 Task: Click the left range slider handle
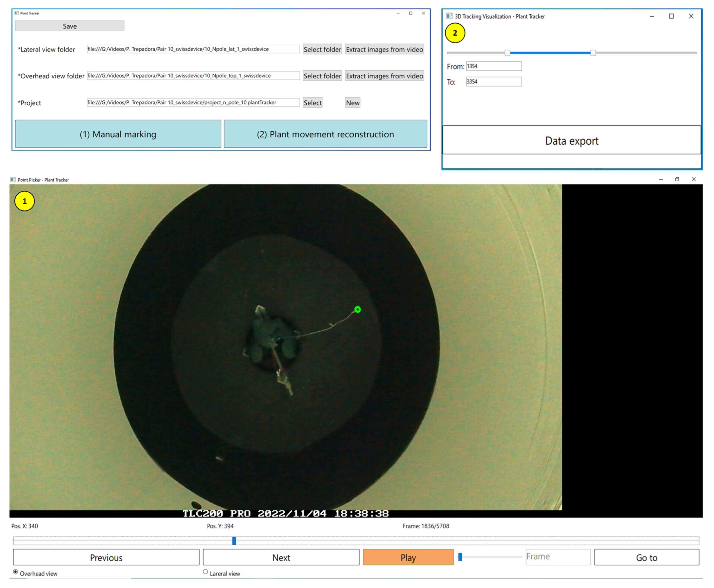click(507, 53)
